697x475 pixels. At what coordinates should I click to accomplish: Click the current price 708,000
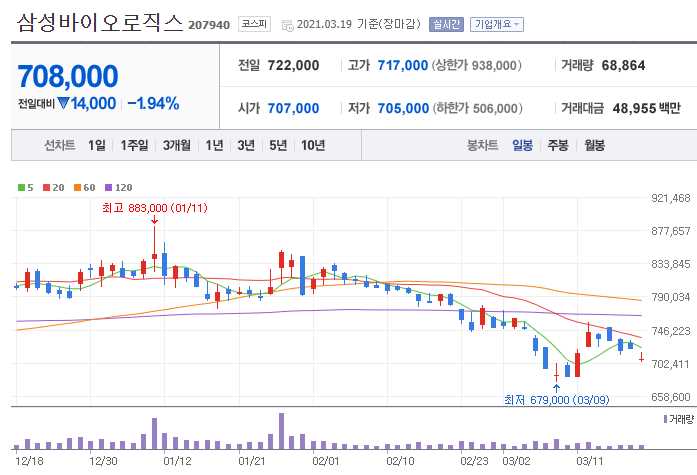coord(68,76)
